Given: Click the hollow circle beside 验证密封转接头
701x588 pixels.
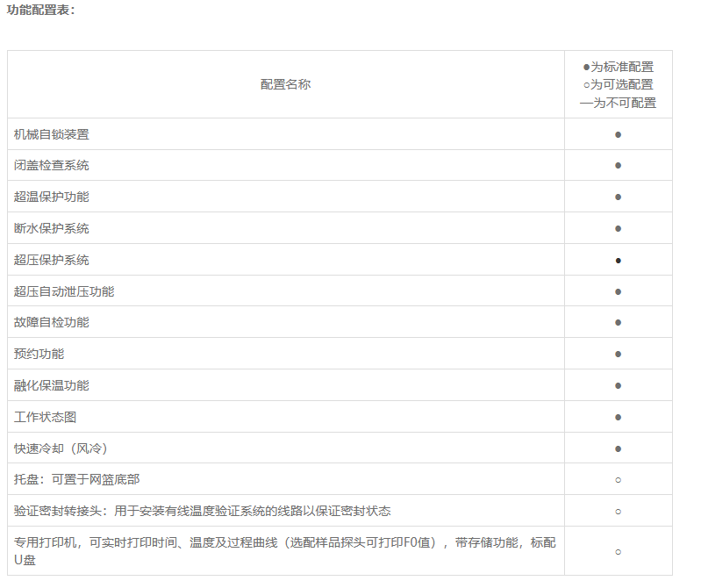Looking at the screenshot, I should point(618,512).
